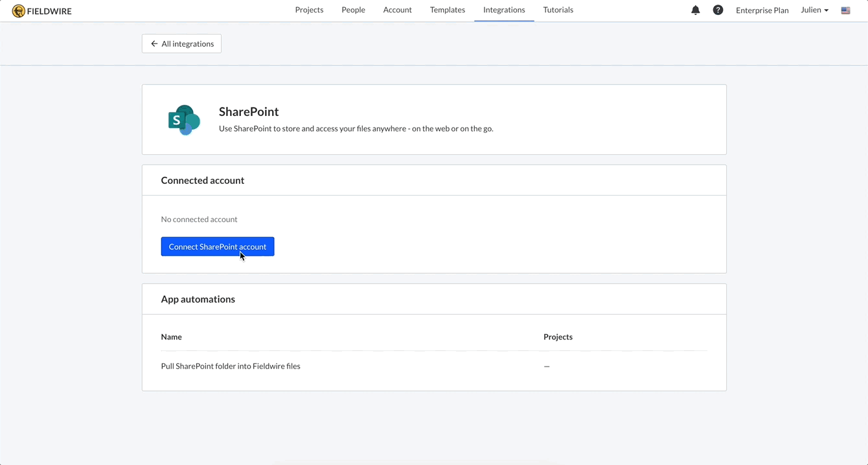Image resolution: width=868 pixels, height=465 pixels.
Task: Click the Enterprise Plan label
Action: pos(762,10)
